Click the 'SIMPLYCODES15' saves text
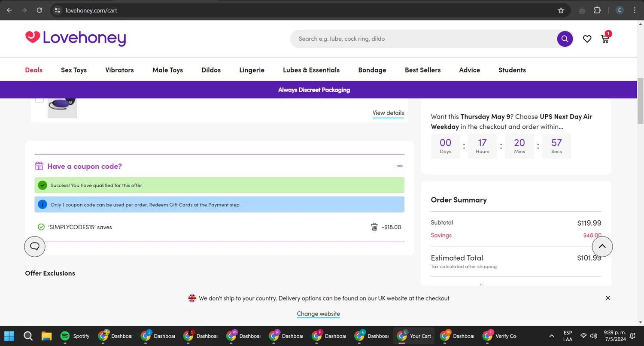 coord(80,227)
